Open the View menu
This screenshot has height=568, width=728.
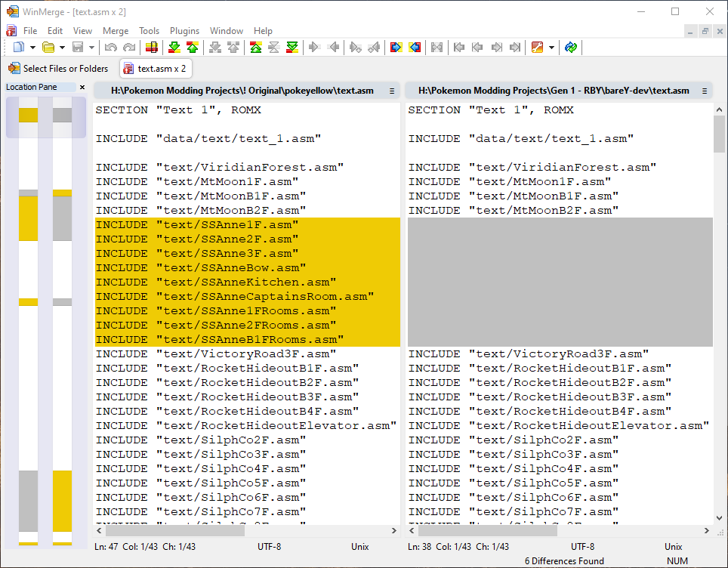82,31
